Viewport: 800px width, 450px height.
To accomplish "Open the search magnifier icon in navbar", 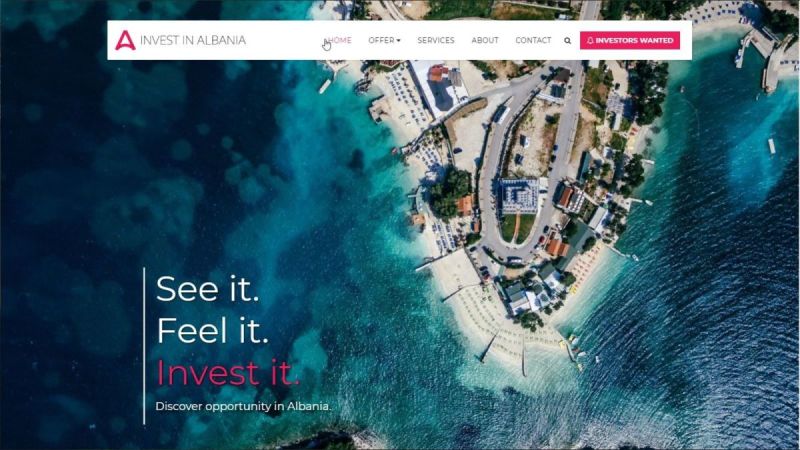I will (567, 40).
